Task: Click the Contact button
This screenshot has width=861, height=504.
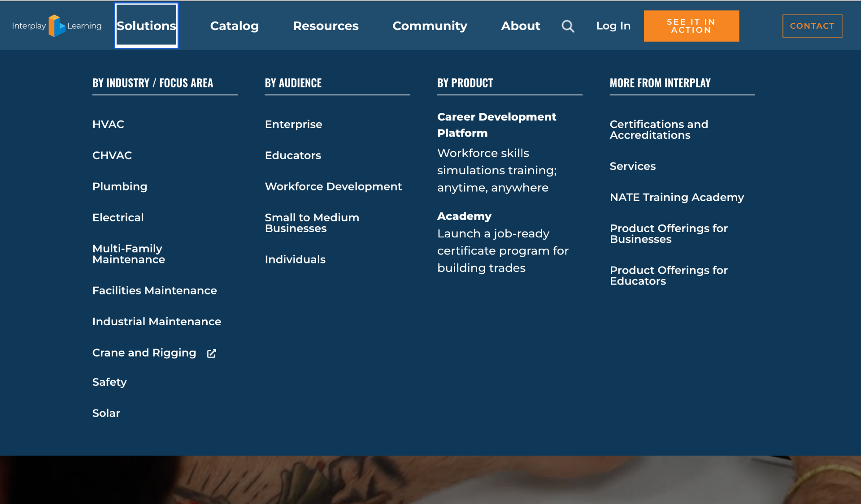Action: pos(812,26)
